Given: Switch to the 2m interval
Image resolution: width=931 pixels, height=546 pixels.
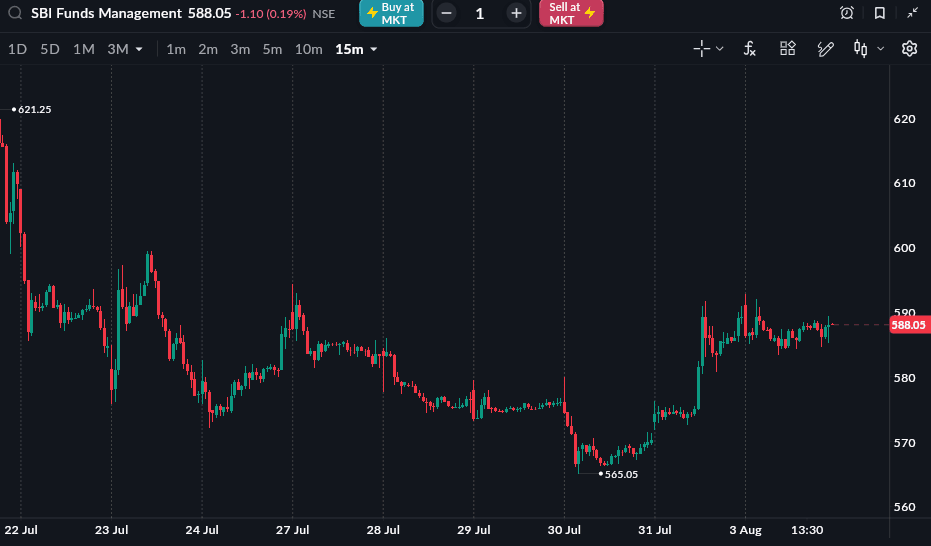Looking at the screenshot, I should point(208,49).
